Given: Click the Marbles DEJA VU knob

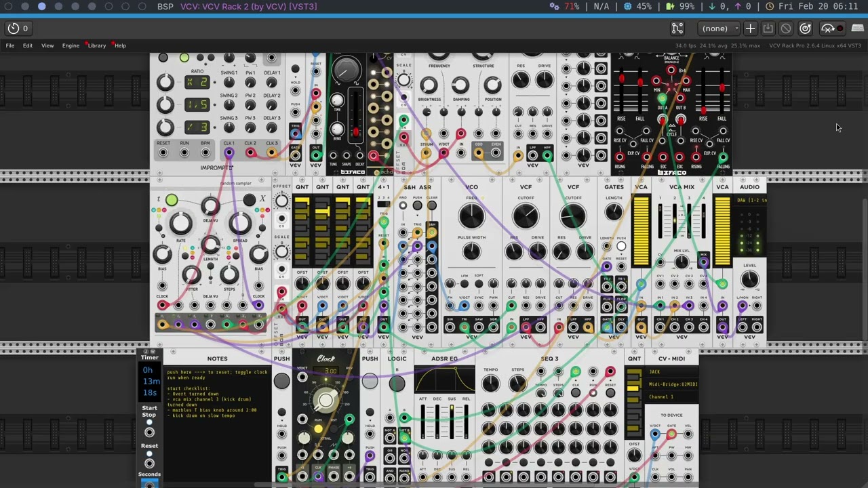Looking at the screenshot, I should [210, 205].
